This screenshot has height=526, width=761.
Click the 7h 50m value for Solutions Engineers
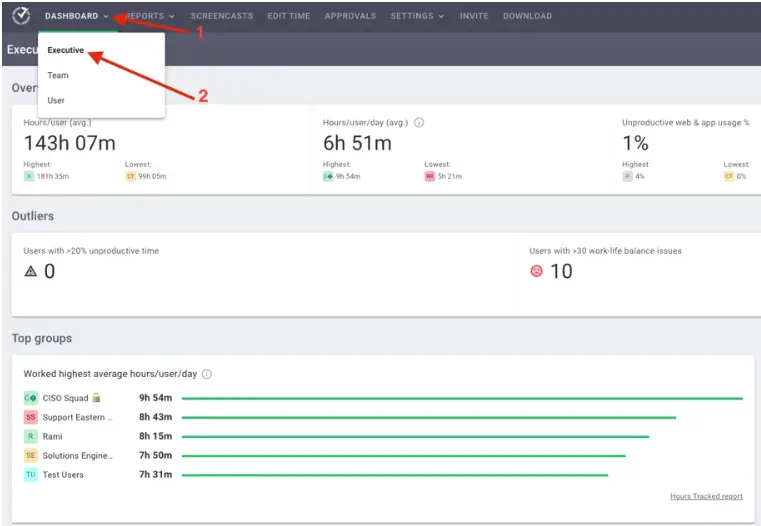coord(155,455)
